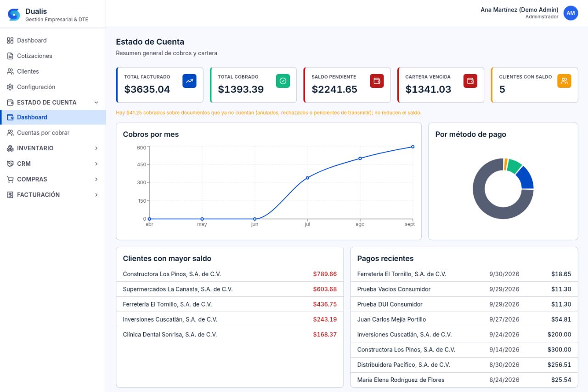Expand the FACTURACIÓN chevron

(96, 195)
